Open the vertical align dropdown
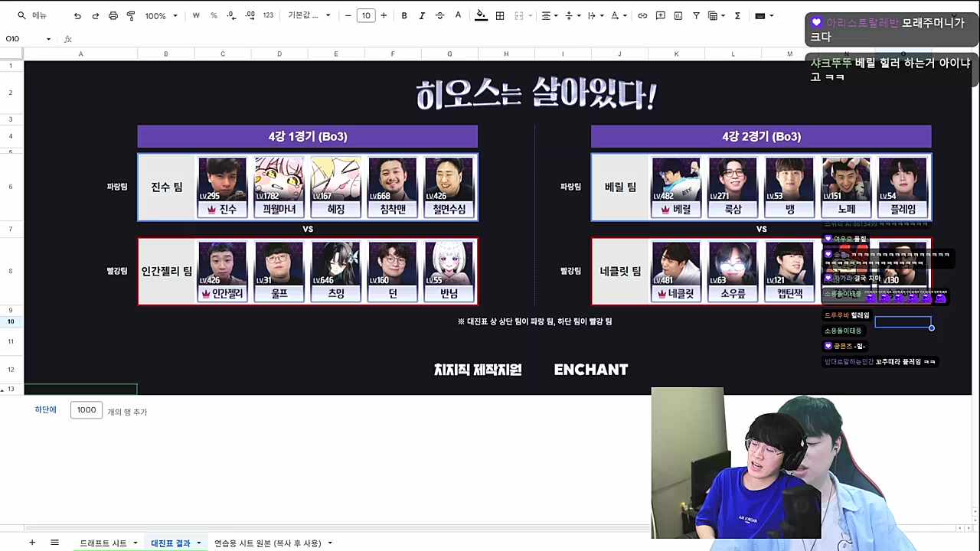 (571, 15)
